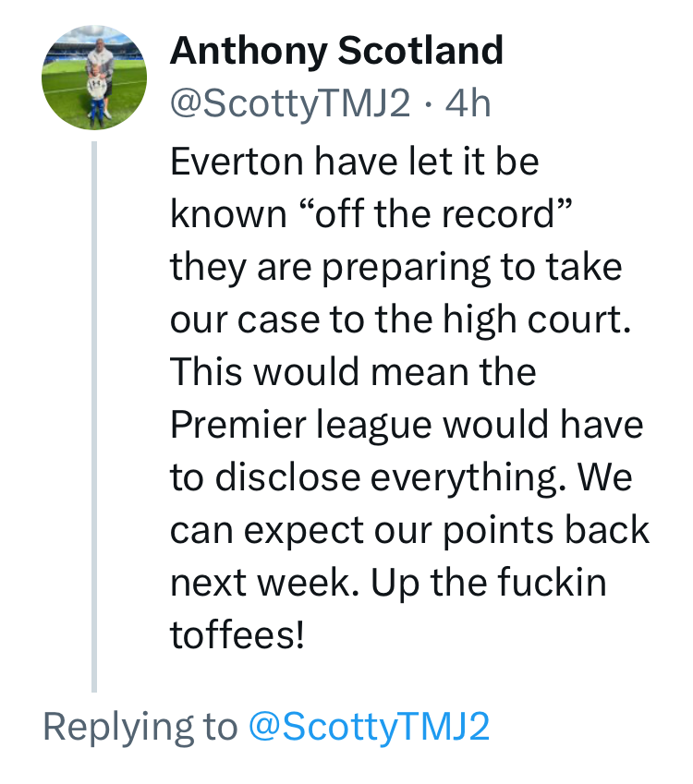The height and width of the screenshot is (784, 693).
Task: Click the line can expect our points back
Action: click(x=410, y=530)
